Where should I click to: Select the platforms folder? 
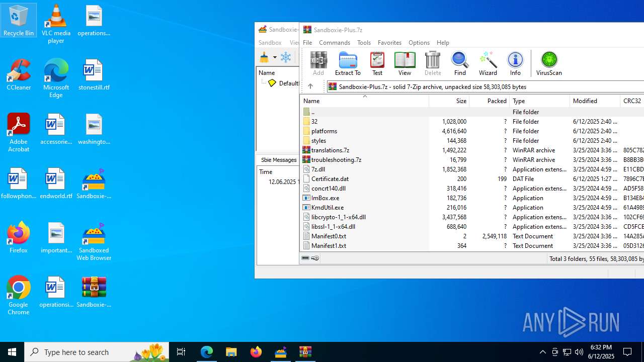[x=472, y=131]
